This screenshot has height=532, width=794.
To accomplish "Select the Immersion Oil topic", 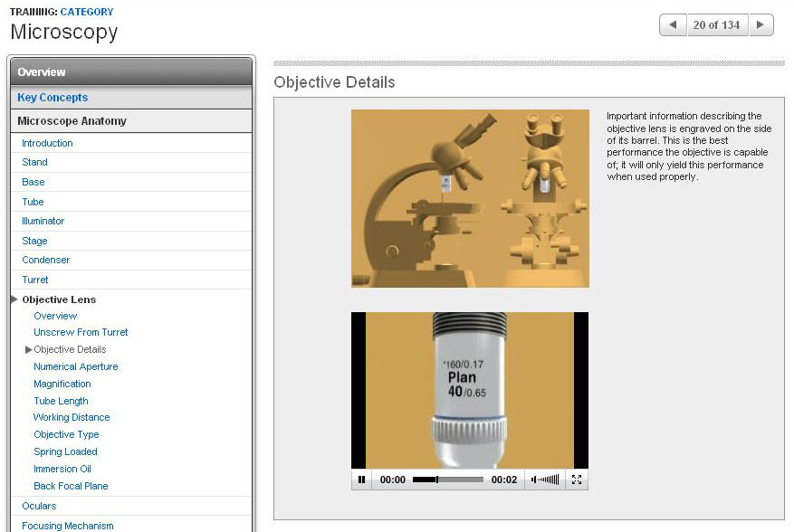I will (x=62, y=469).
